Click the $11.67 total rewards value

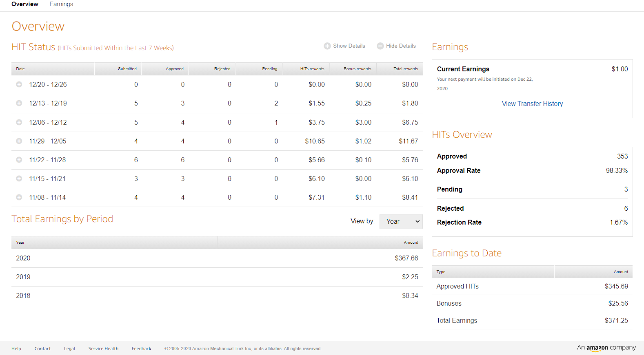point(409,141)
